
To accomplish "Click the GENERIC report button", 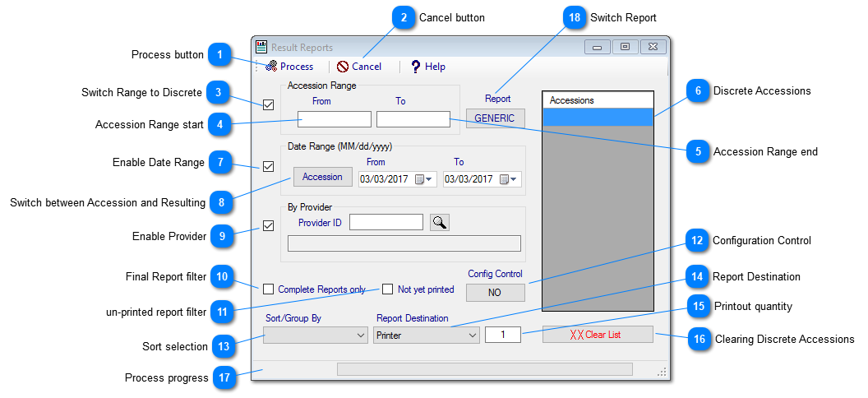I will 495,118.
